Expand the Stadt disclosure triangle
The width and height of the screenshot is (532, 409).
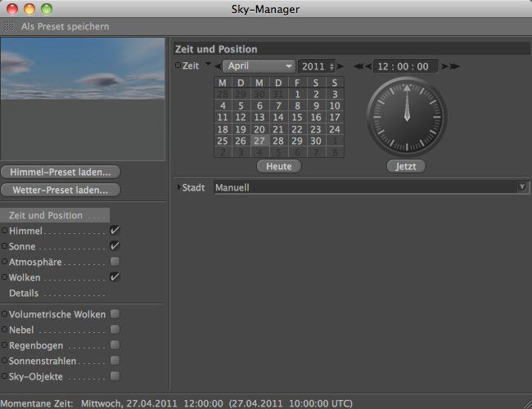point(178,187)
